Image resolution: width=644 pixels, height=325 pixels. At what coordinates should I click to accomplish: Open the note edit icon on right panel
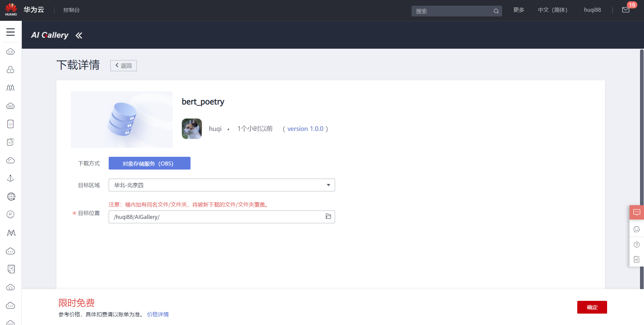click(x=637, y=259)
